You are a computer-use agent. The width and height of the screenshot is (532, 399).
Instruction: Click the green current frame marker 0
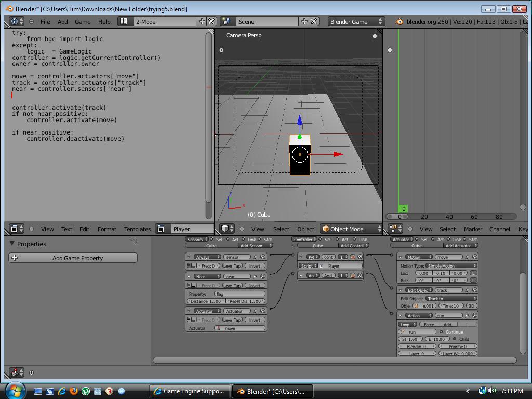[x=403, y=209]
